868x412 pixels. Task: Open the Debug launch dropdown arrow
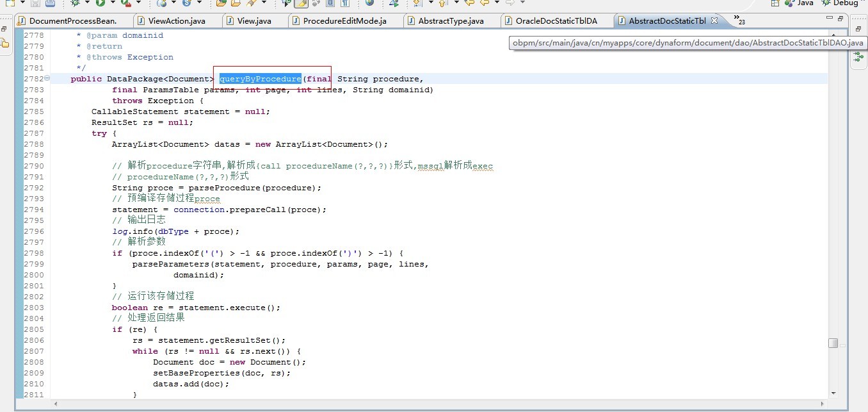87,3
